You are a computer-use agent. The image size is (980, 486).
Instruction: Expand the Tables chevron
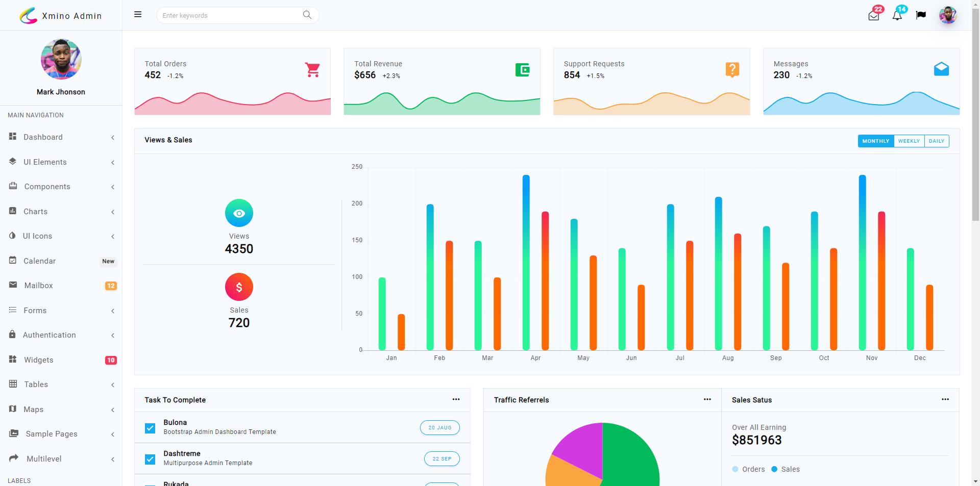113,385
